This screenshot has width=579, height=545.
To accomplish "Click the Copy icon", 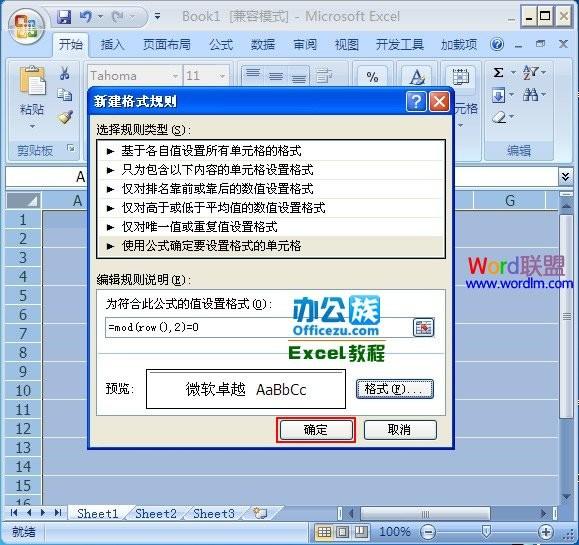I will pyautogui.click(x=64, y=95).
